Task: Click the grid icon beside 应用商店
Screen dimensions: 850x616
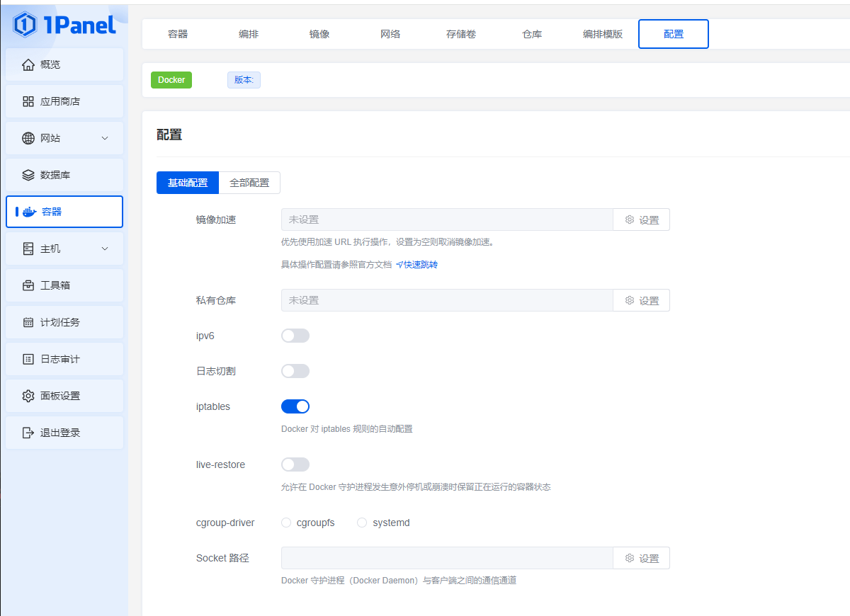Action: coord(28,101)
